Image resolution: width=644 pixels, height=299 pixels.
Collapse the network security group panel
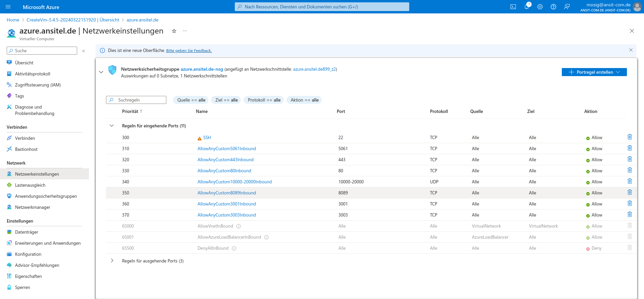click(x=101, y=72)
